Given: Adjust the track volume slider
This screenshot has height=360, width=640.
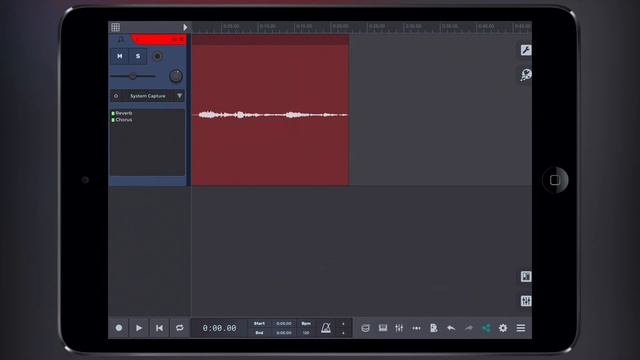Looking at the screenshot, I should point(133,76).
